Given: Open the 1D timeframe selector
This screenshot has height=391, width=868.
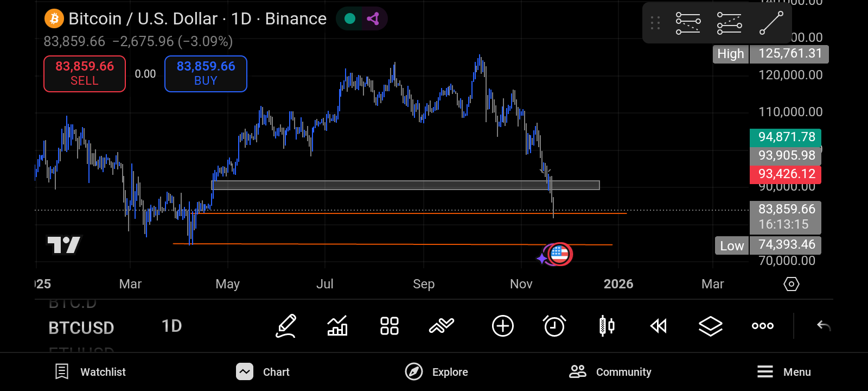Looking at the screenshot, I should tap(171, 326).
